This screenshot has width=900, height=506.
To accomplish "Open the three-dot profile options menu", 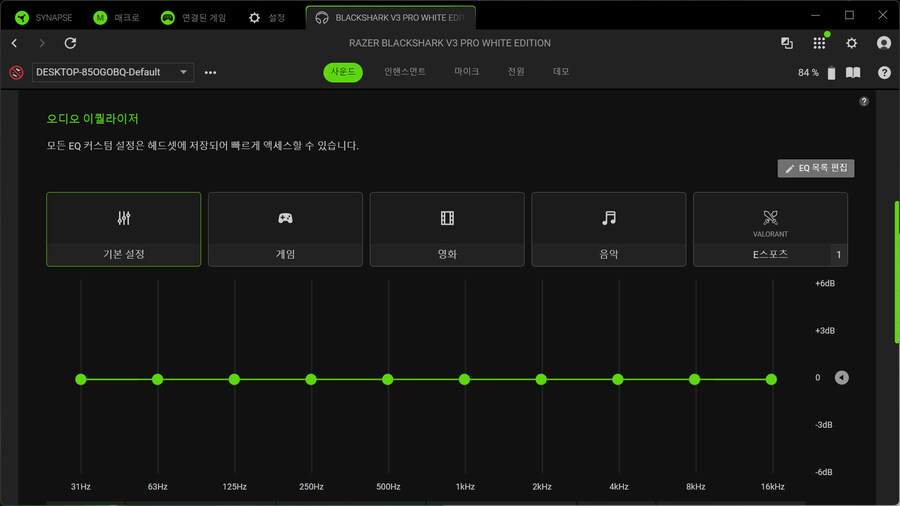I will (211, 72).
